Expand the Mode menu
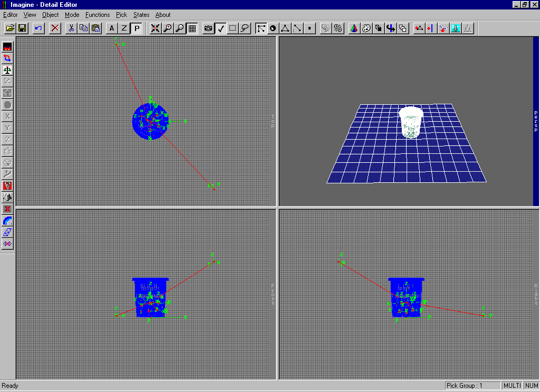This screenshot has width=540, height=392. click(x=72, y=15)
